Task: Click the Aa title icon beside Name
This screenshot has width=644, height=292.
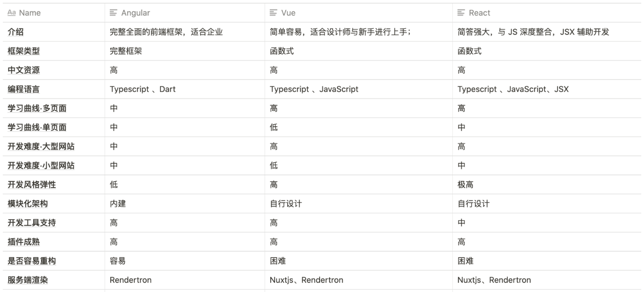Action: (x=12, y=13)
